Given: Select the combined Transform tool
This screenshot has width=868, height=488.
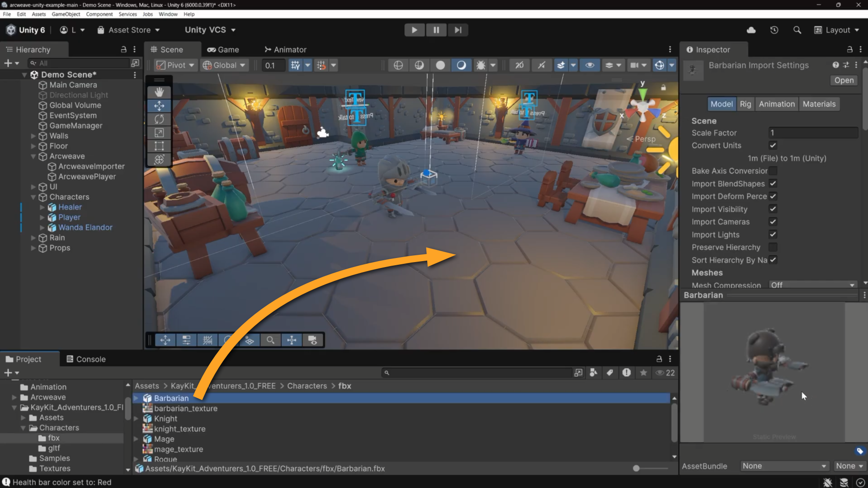Looking at the screenshot, I should (x=159, y=160).
